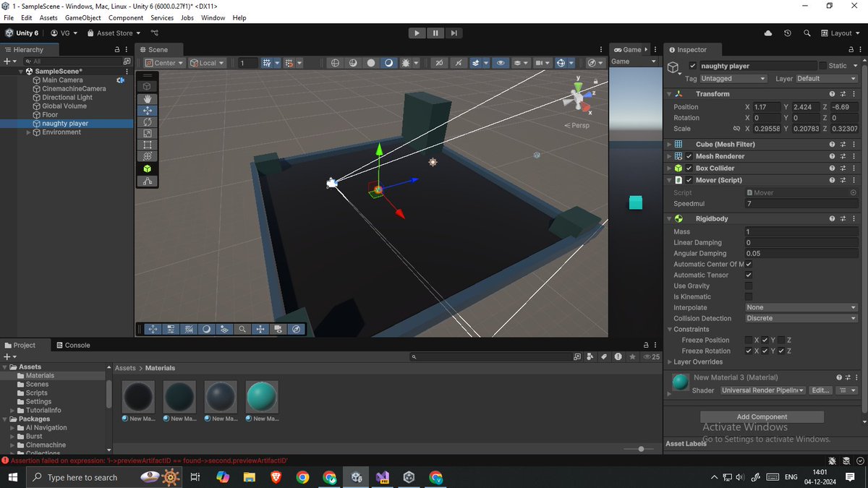Open Undo History from top toolbar

[787, 33]
